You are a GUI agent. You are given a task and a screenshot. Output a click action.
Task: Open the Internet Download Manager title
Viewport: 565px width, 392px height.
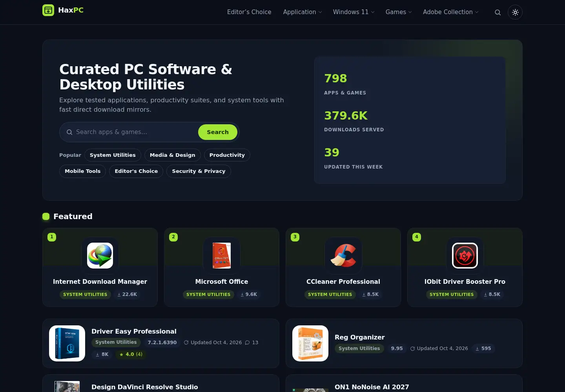(x=100, y=281)
